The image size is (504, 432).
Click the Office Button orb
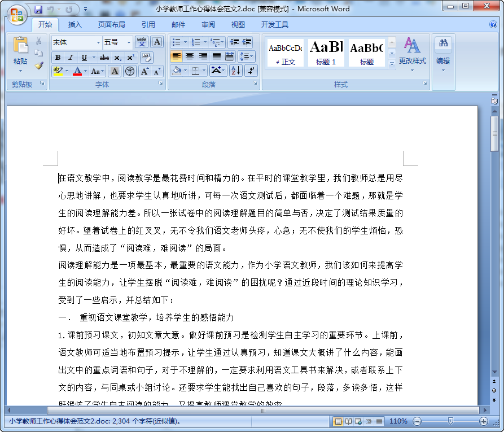tap(17, 15)
